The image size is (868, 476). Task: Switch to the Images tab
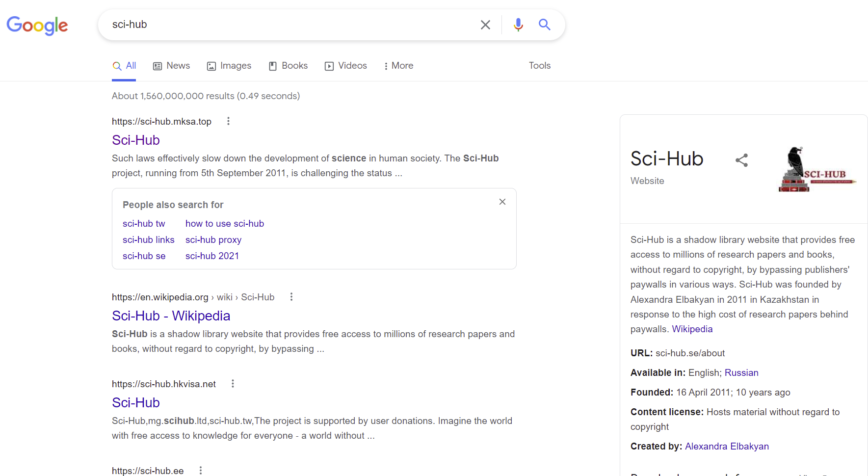[229, 66]
